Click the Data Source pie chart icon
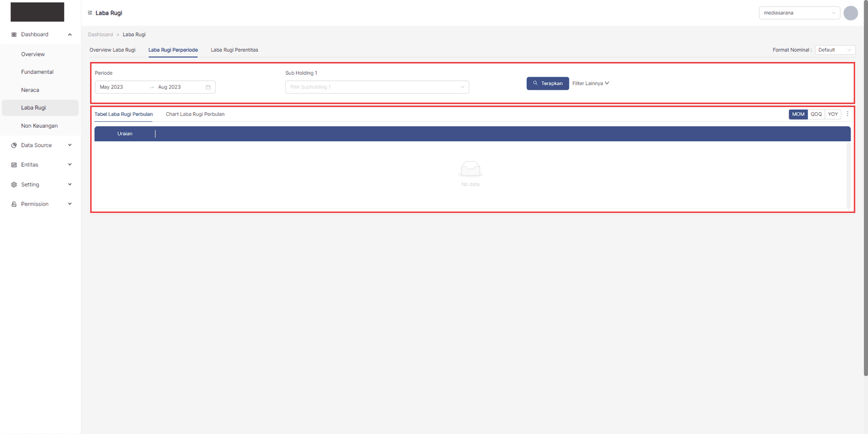Screen dimensions: 868x434 (x=14, y=146)
